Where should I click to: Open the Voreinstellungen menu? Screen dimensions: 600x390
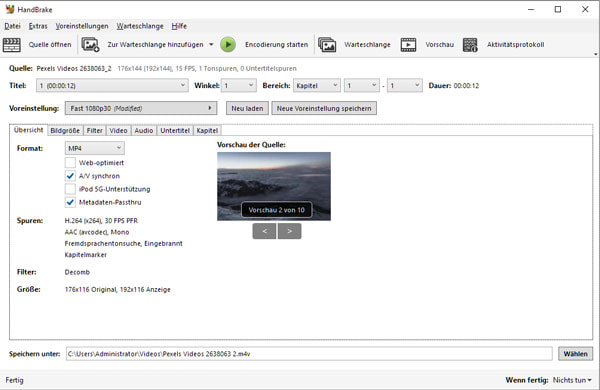click(x=82, y=26)
